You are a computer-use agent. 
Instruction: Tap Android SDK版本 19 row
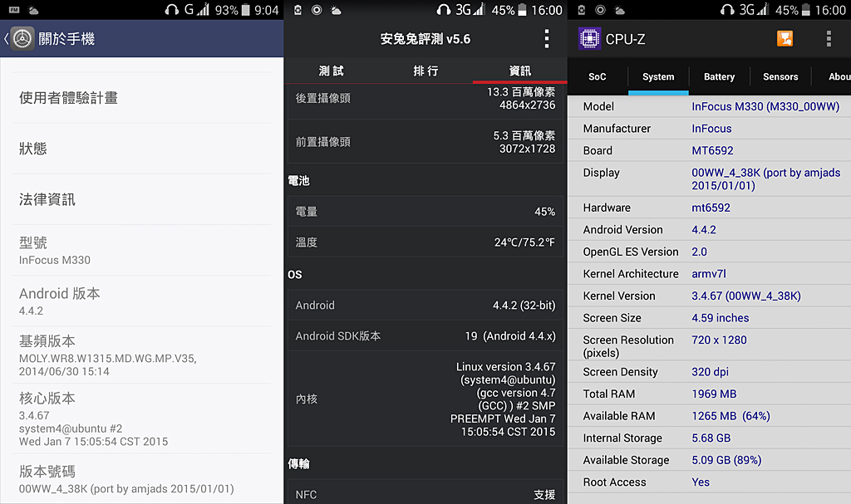pyautogui.click(x=425, y=335)
